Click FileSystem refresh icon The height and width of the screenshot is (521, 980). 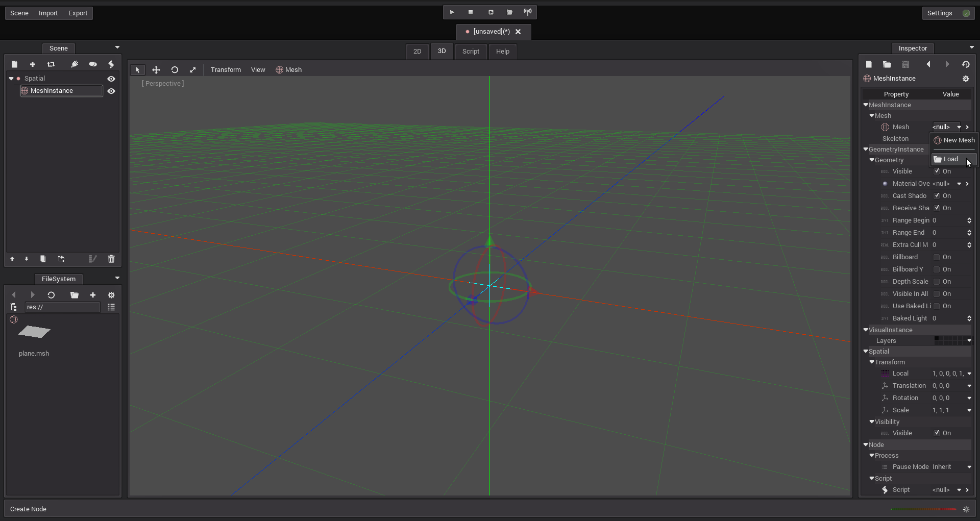(51, 295)
